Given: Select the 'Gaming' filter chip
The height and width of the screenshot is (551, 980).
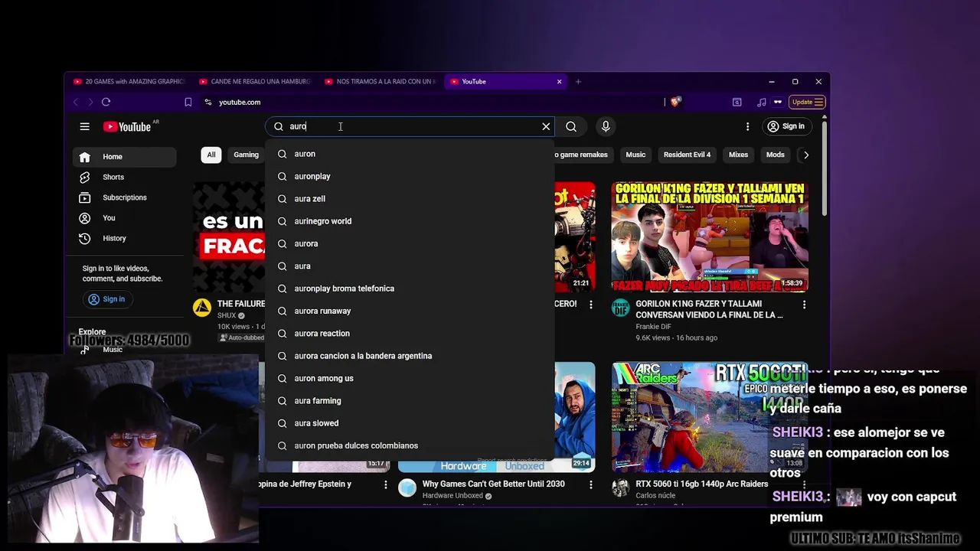Looking at the screenshot, I should click(246, 155).
